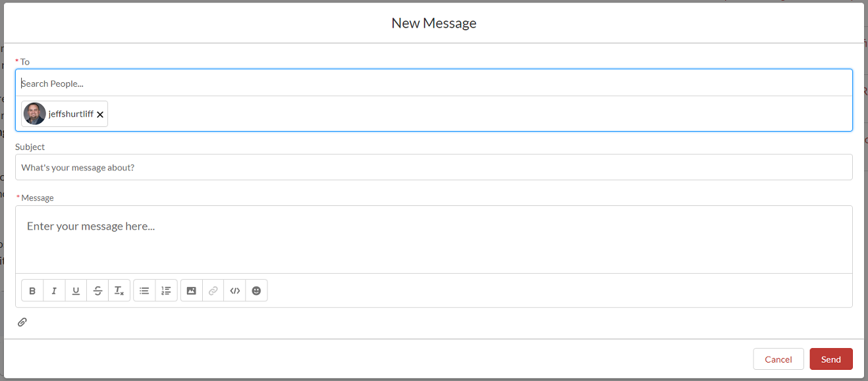Insert a code block
The image size is (868, 381).
pos(234,290)
